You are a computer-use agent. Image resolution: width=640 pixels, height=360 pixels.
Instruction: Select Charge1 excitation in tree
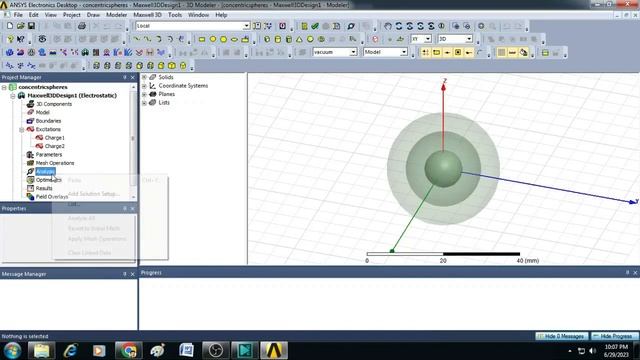pyautogui.click(x=54, y=138)
